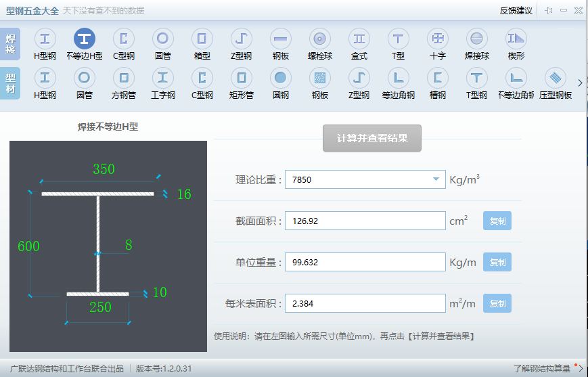Pin the window with pushpin icon

tap(549, 11)
